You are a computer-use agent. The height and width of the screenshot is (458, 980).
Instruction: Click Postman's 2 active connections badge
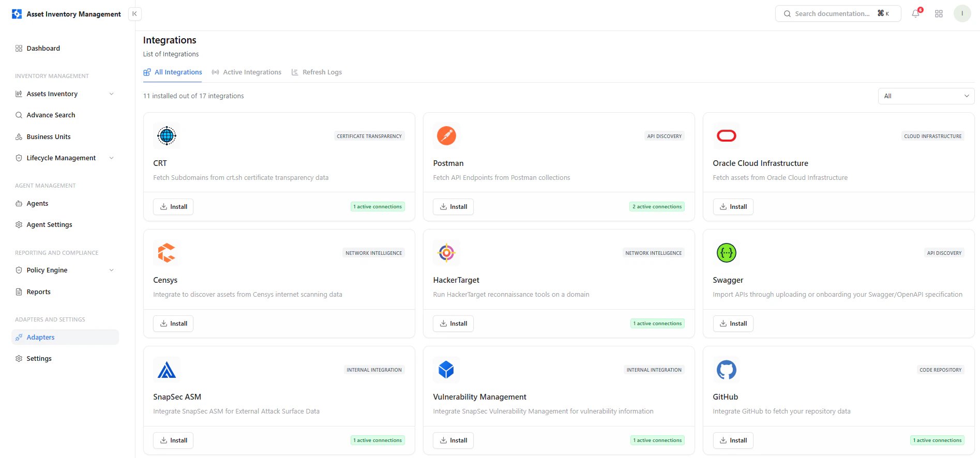coord(657,207)
